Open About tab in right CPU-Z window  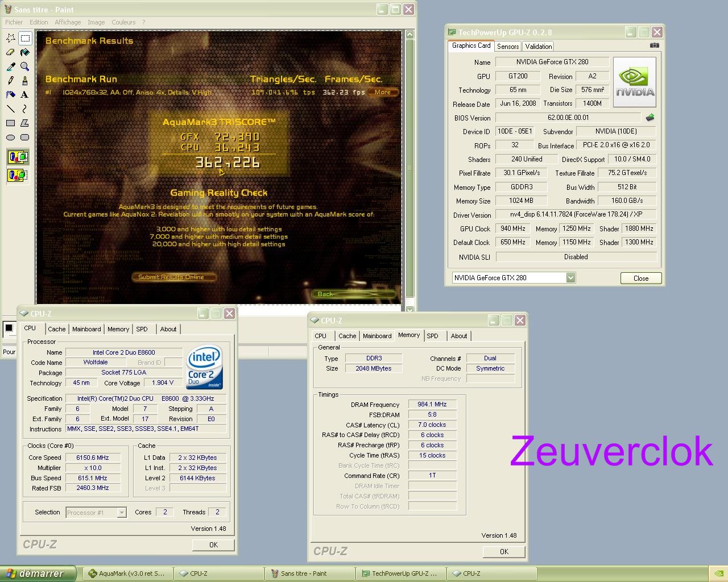pyautogui.click(x=459, y=336)
